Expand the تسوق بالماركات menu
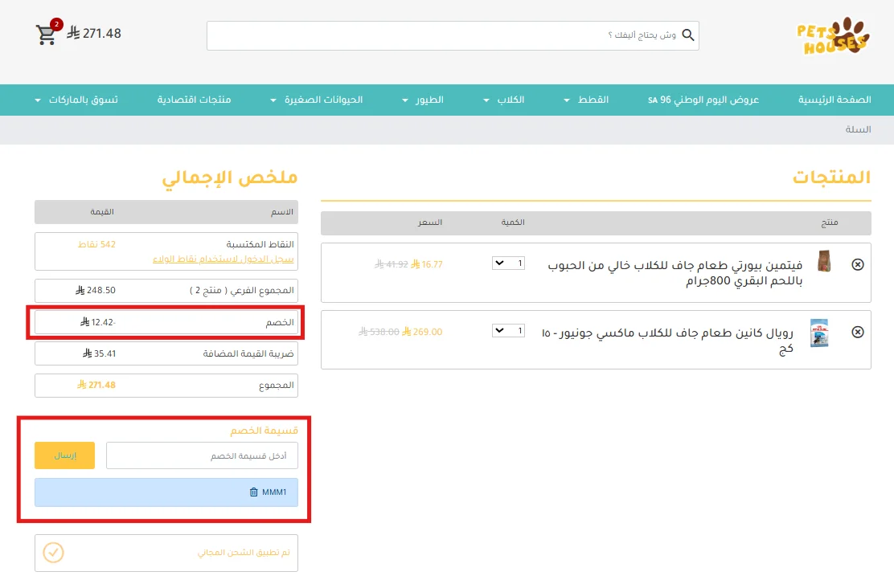This screenshot has width=894, height=588. [76, 100]
